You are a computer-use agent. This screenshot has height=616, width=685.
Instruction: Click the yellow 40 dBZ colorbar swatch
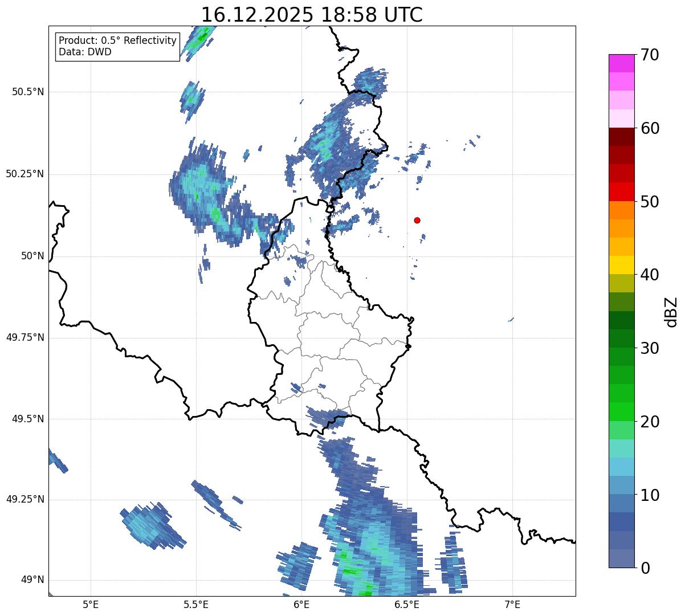pos(621,265)
